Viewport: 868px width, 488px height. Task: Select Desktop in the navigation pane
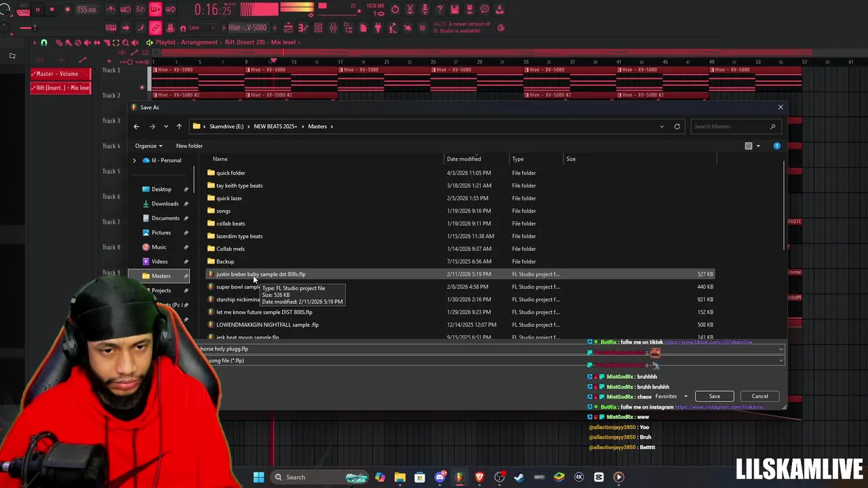click(x=161, y=189)
